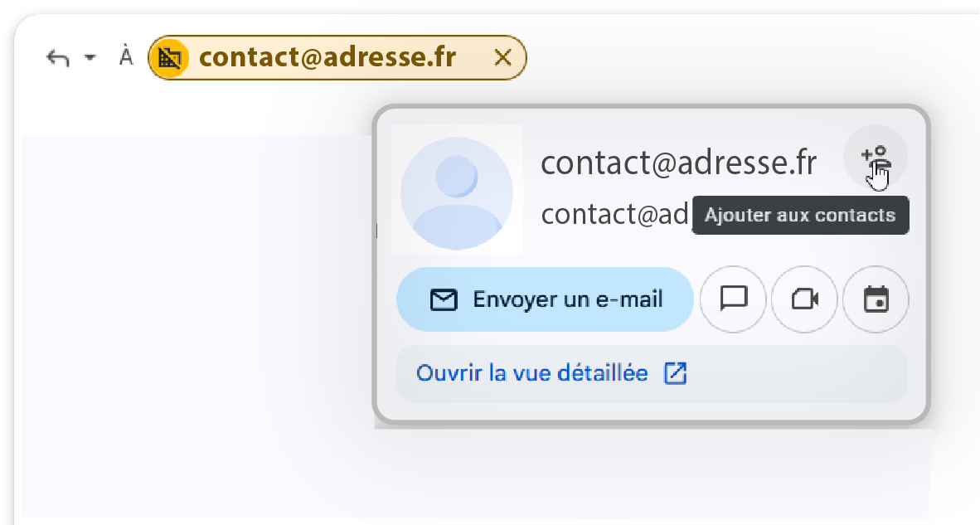The image size is (980, 525).
Task: Click the "À" recipient field label
Action: point(125,57)
